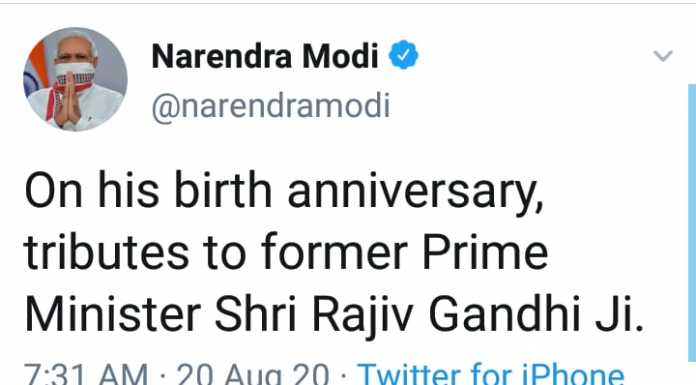This screenshot has width=696, height=385.
Task: Expand the tweet options chevron
Action: tap(663, 56)
